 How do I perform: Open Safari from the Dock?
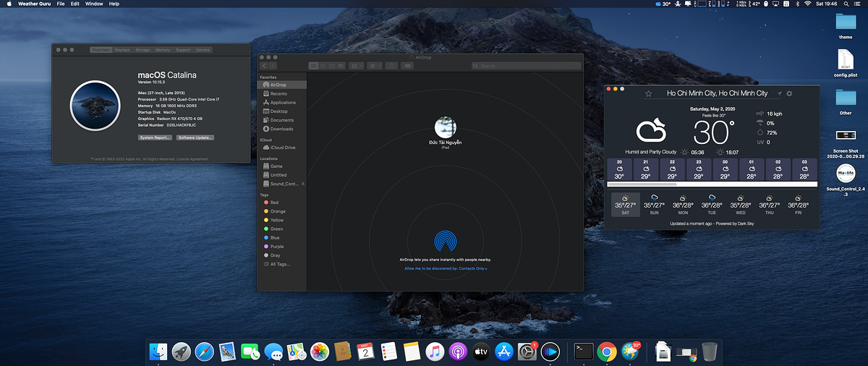pyautogui.click(x=204, y=352)
